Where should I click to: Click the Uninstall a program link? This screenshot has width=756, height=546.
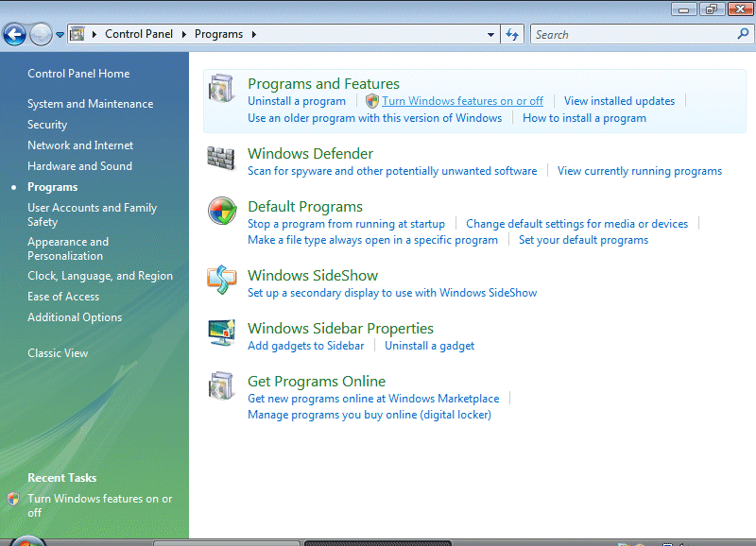[297, 101]
